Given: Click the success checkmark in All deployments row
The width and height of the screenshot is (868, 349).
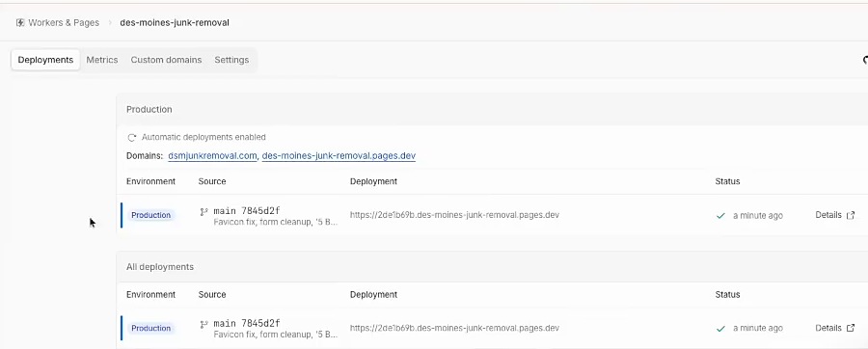Looking at the screenshot, I should 720,329.
